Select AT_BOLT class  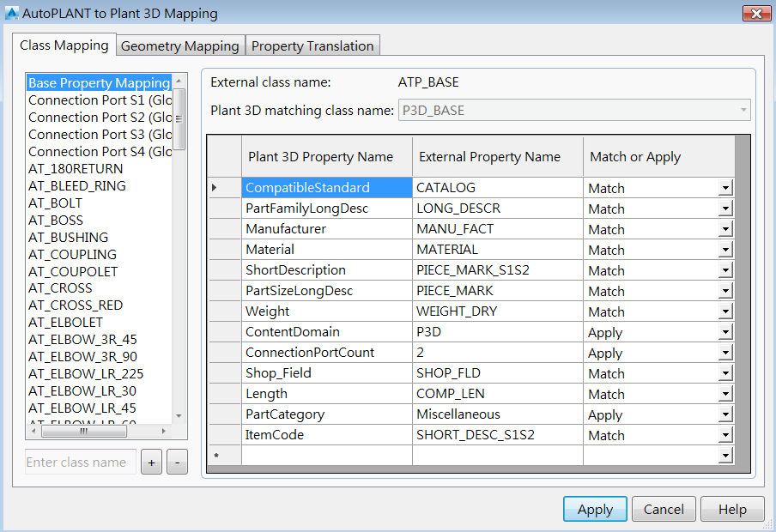[99, 203]
